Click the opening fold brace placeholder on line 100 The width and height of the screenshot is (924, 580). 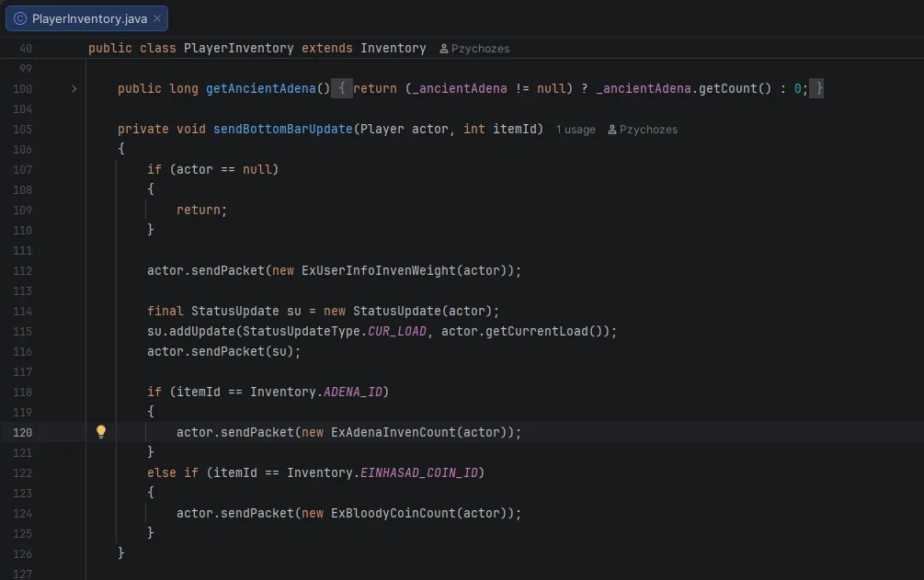(342, 88)
